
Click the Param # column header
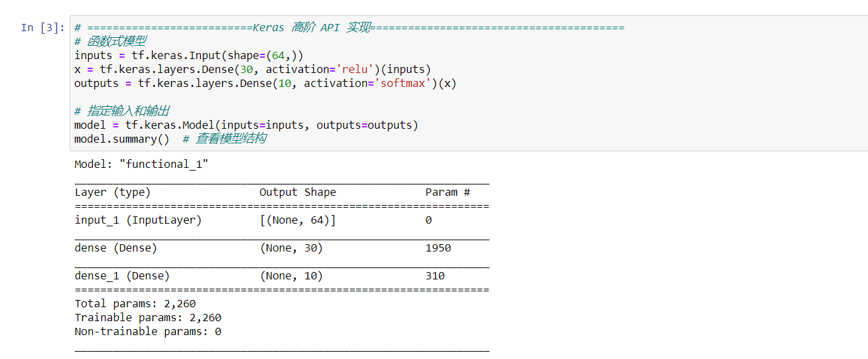tap(448, 192)
